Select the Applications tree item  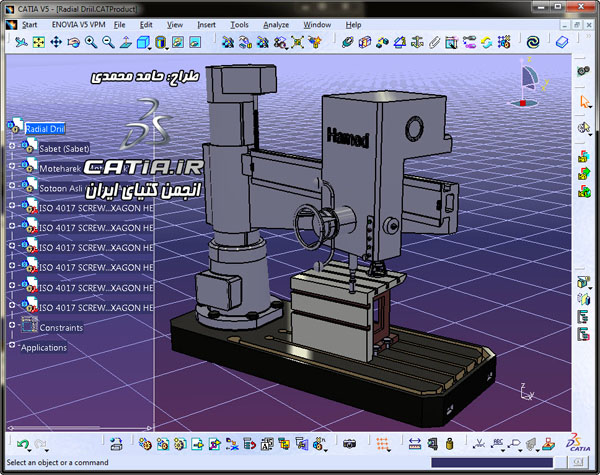pos(44,348)
